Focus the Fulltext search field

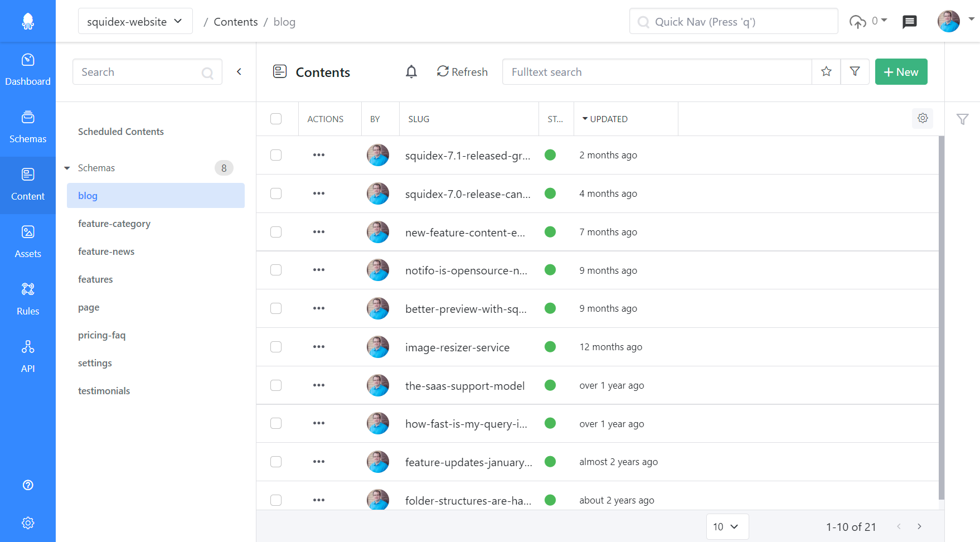pos(657,72)
